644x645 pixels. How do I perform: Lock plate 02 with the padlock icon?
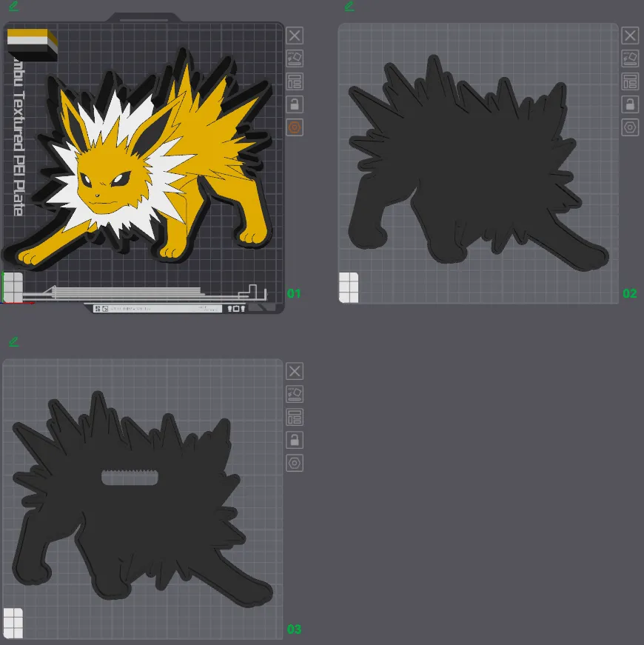click(x=630, y=104)
